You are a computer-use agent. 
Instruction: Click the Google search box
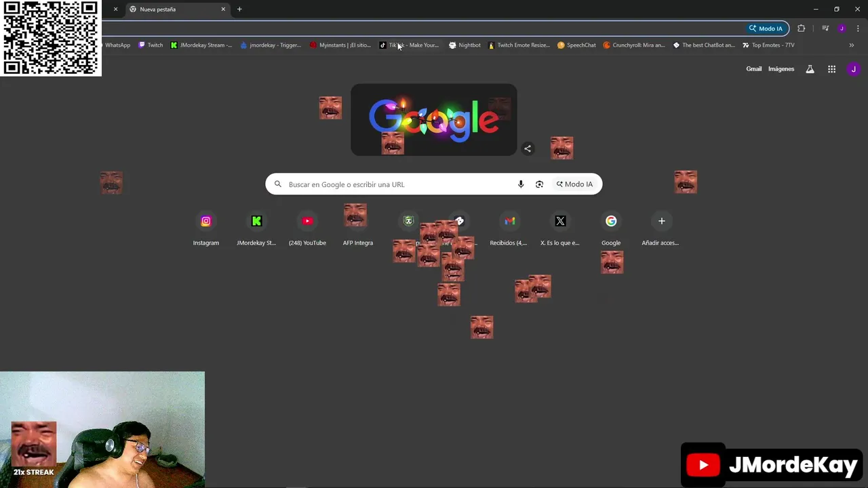click(434, 184)
